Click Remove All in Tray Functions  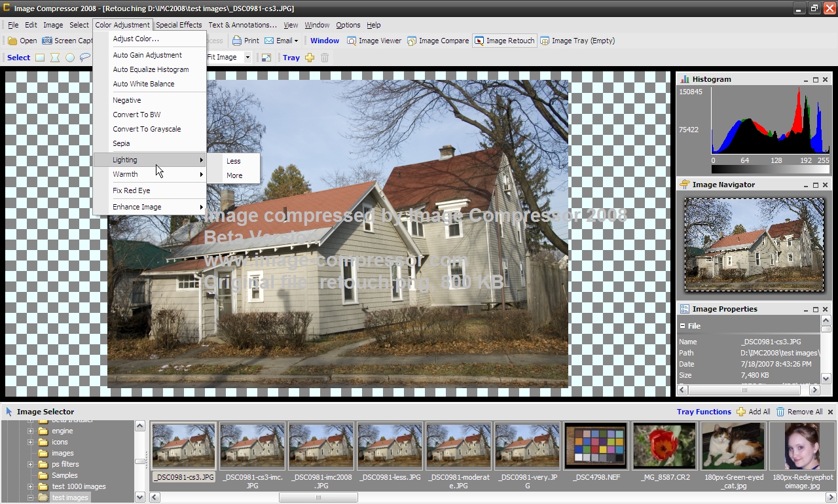pyautogui.click(x=799, y=412)
